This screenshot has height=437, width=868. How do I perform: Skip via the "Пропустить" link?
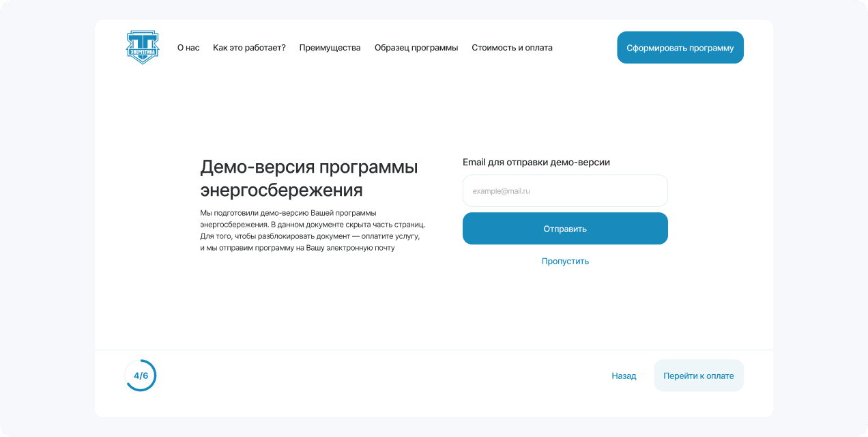(x=565, y=262)
